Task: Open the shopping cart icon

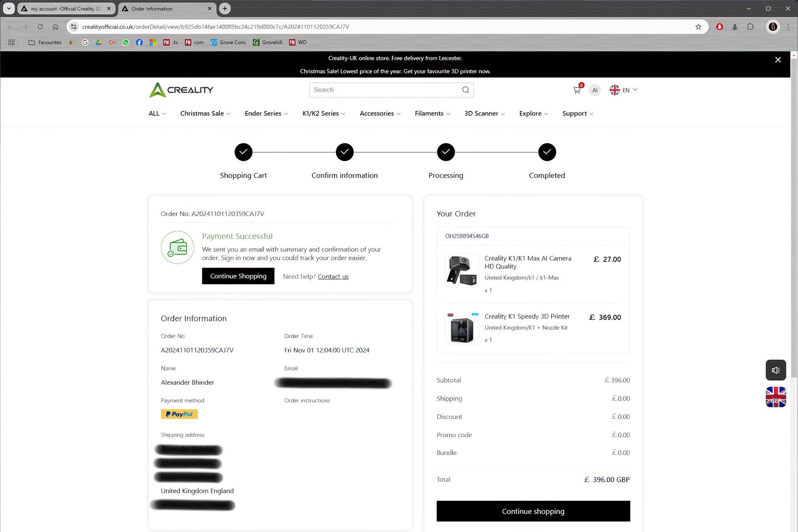Action: point(577,90)
